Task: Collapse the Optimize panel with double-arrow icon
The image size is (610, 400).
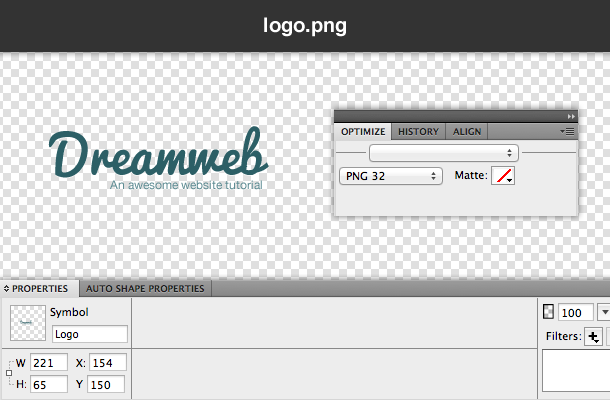Action: coord(571,116)
